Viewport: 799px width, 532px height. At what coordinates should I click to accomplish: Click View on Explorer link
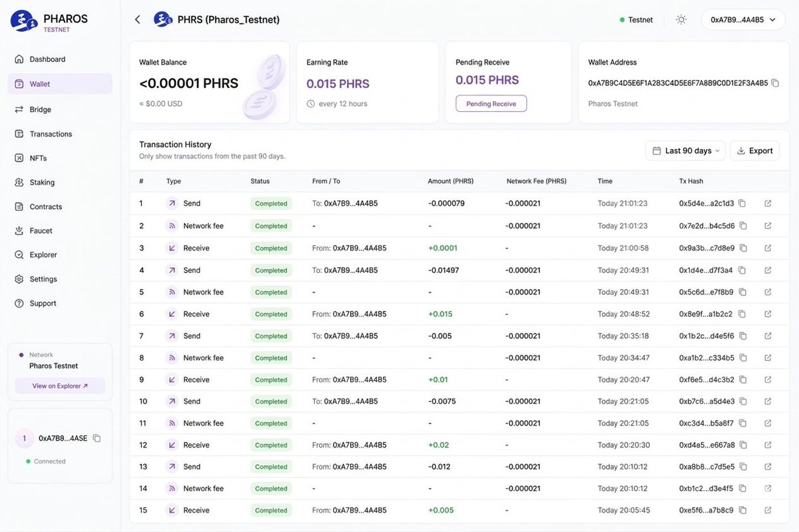coord(60,386)
